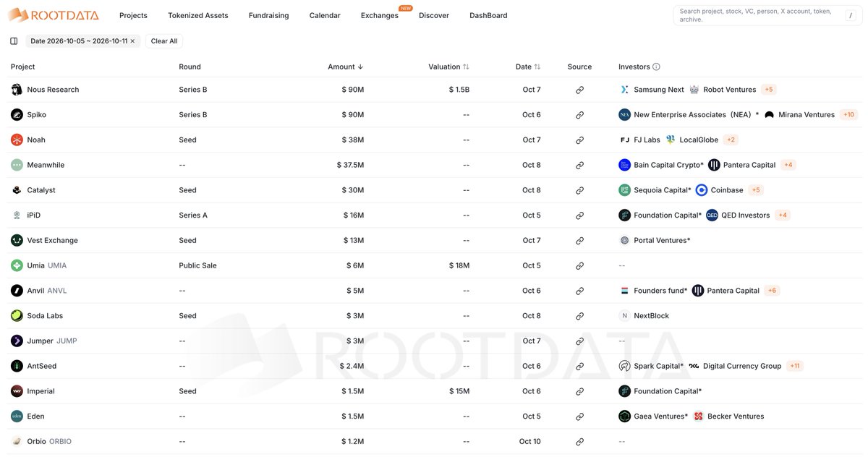This screenshot has height=457, width=868.
Task: Click the Coinbase investor logo
Action: tap(701, 190)
